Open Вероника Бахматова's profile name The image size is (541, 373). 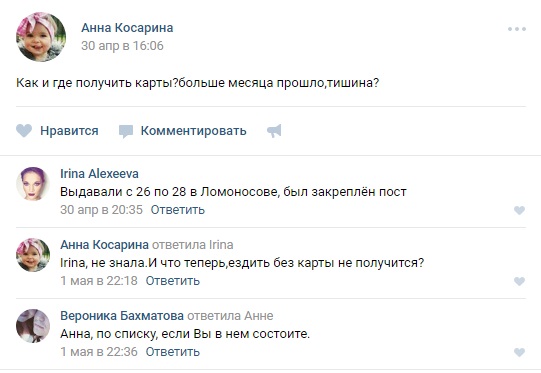click(x=122, y=316)
